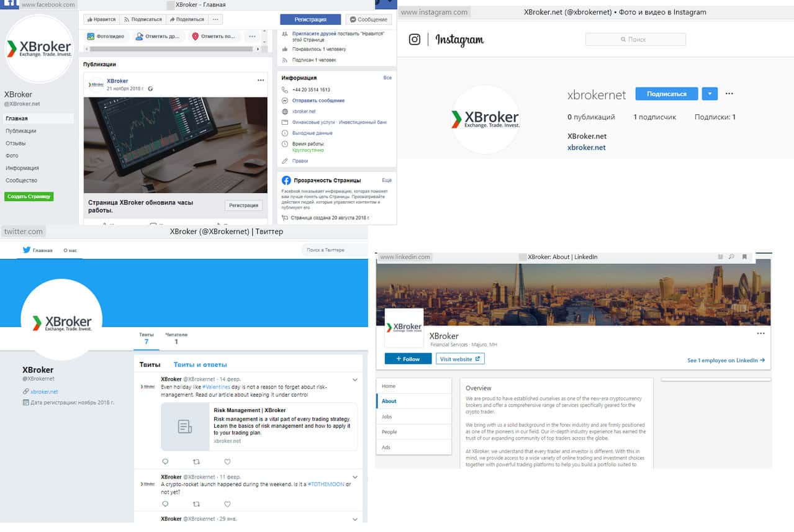This screenshot has width=794, height=532.
Task: Open the Instagram three-dot options menu
Action: pyautogui.click(x=729, y=94)
